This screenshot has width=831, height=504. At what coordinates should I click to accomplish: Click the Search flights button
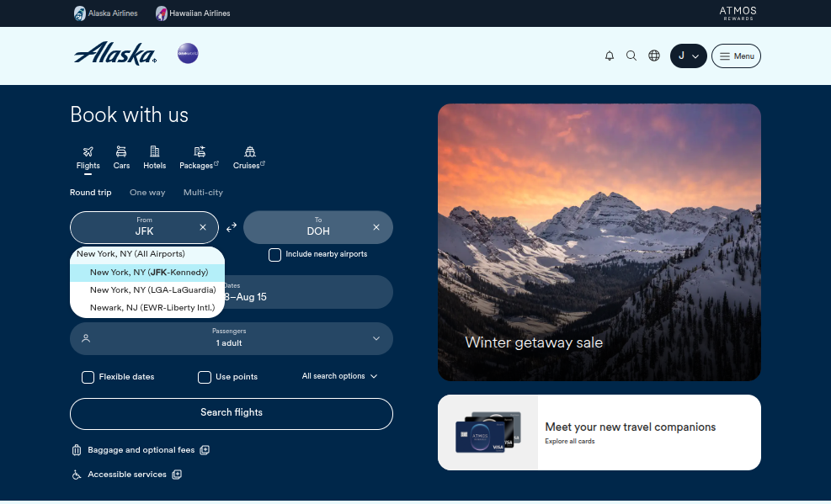point(232,414)
